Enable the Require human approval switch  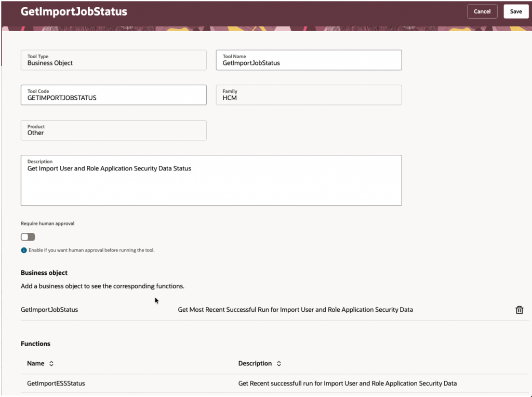pos(28,237)
